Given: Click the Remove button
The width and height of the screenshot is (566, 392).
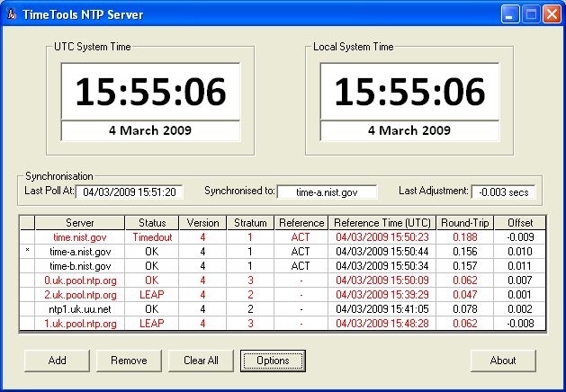Looking at the screenshot, I should (129, 361).
